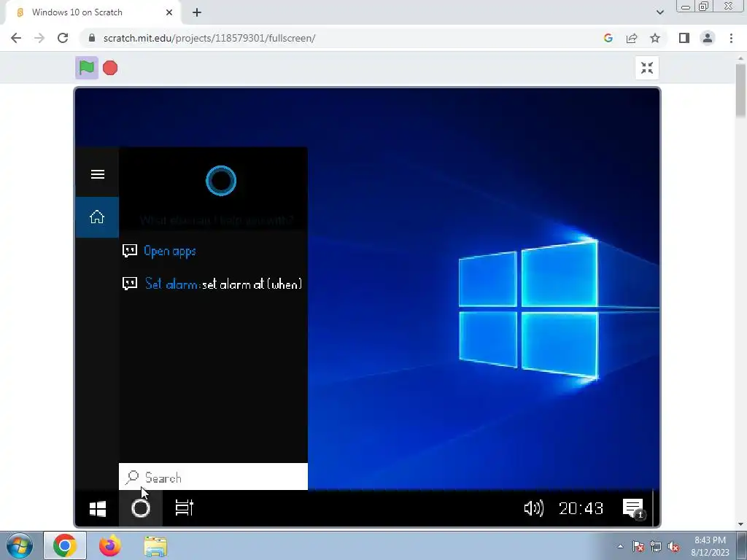This screenshot has width=747, height=560.
Task: Open the Action Center notification icon
Action: coord(633,508)
